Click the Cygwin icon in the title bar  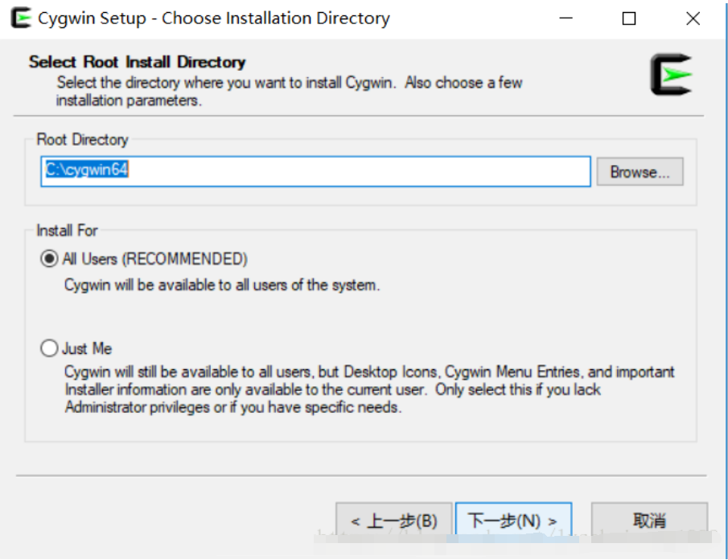pos(23,19)
